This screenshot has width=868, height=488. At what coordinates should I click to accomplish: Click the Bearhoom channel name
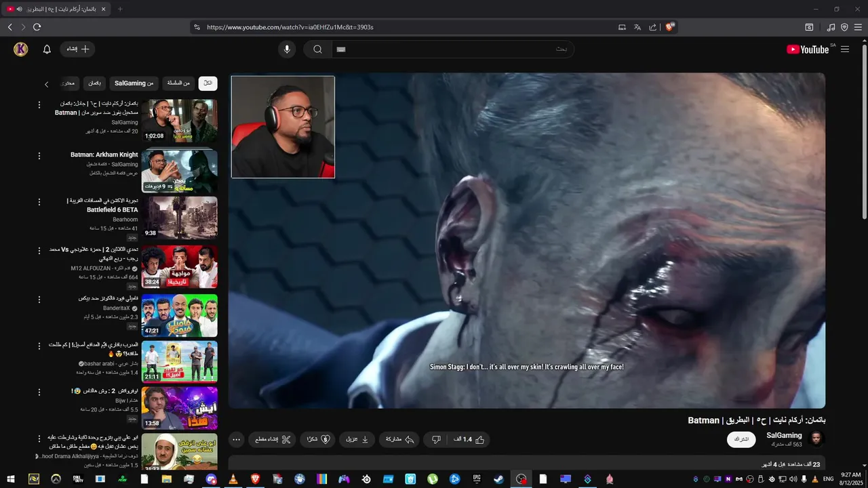pos(125,220)
